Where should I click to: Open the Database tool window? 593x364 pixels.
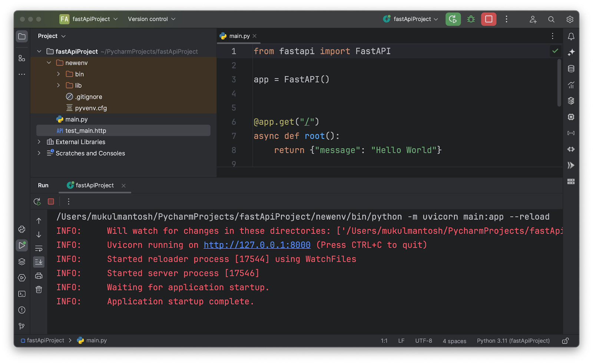pos(571,69)
